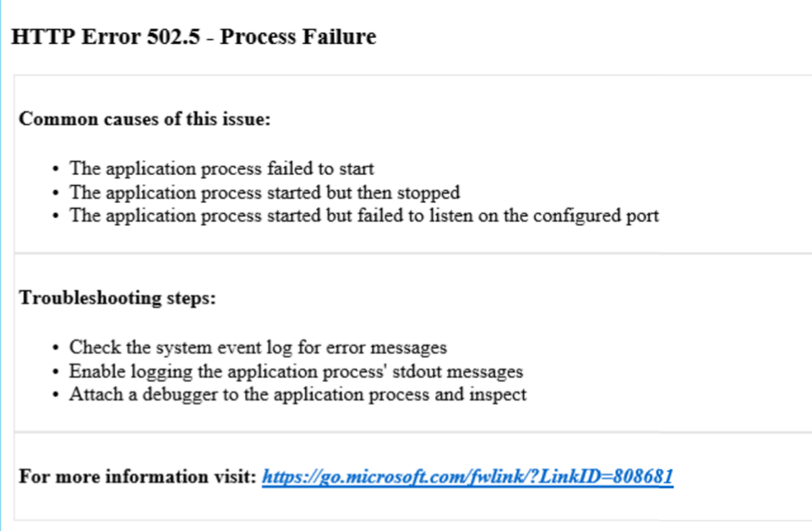The image size is (812, 531).
Task: Click the "Common causes of this issue" heading
Action: 144,118
